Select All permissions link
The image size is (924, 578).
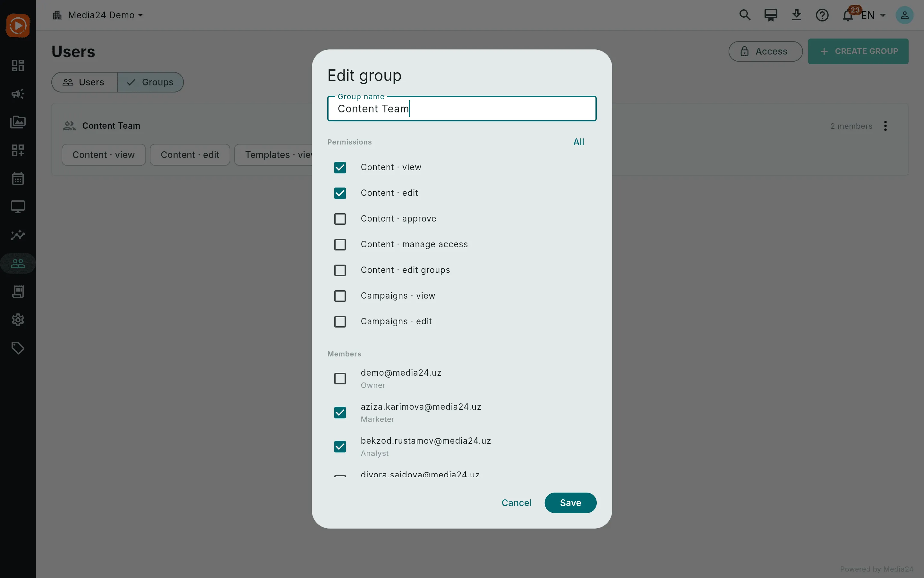(x=578, y=142)
